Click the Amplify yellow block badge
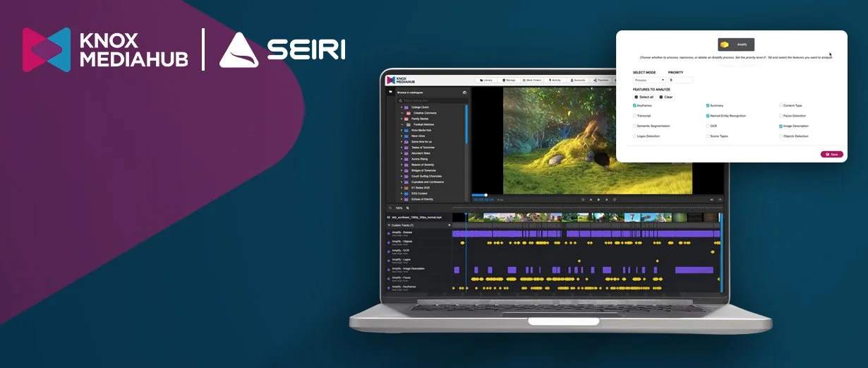This screenshot has height=368, width=868. (x=736, y=44)
